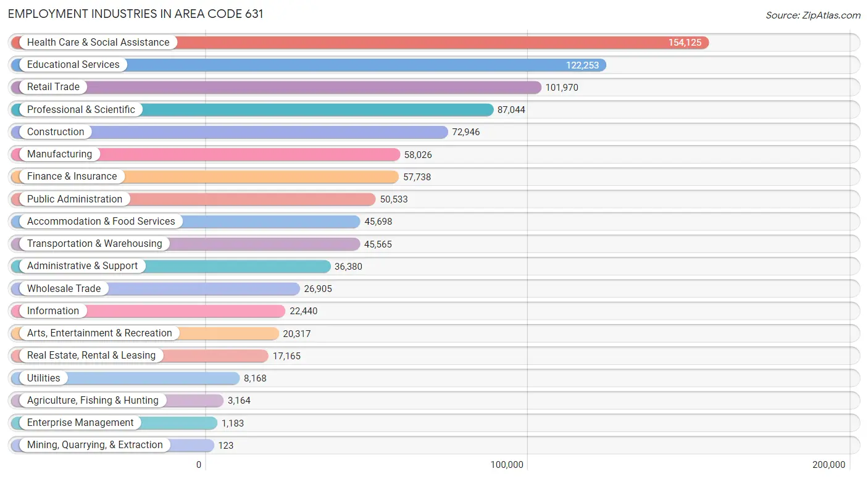868x479 pixels.
Task: Select the Wholesale Trade label
Action: click(x=64, y=288)
